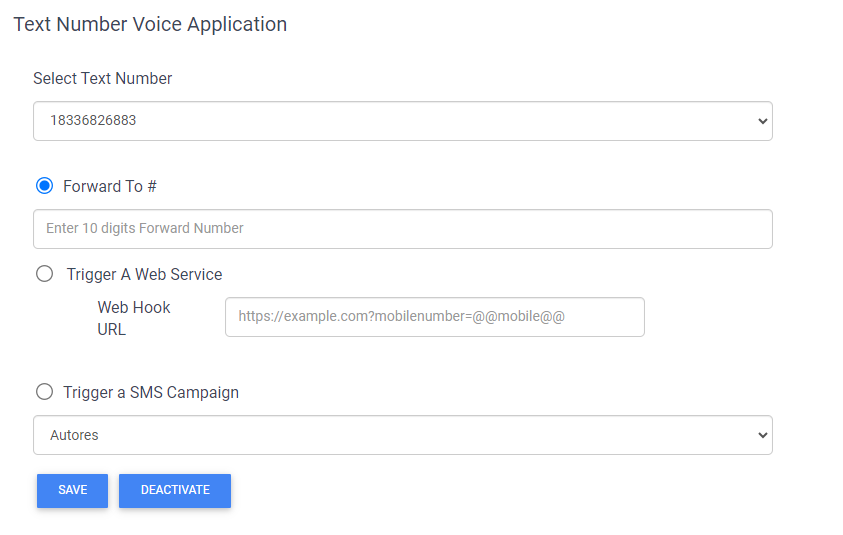Screen dimensions: 843x535
Task: Focus the 10 digits Forward Number field
Action: (x=402, y=229)
